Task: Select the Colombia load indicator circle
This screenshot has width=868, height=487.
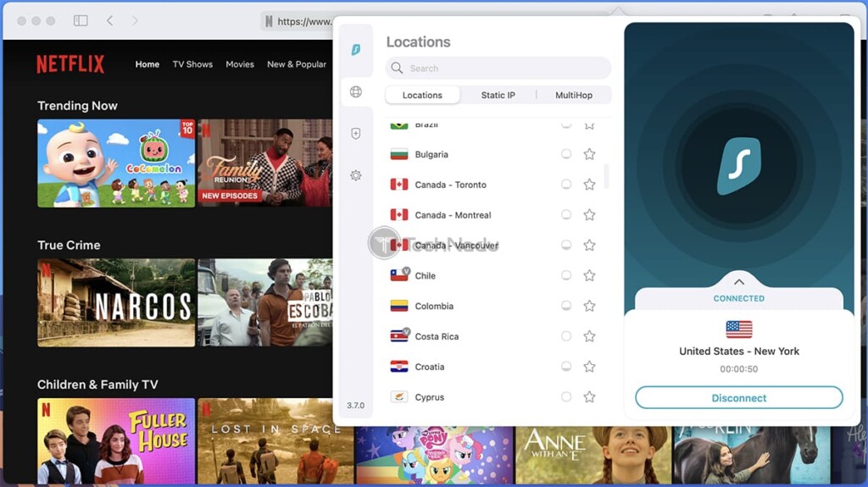Action: tap(565, 306)
